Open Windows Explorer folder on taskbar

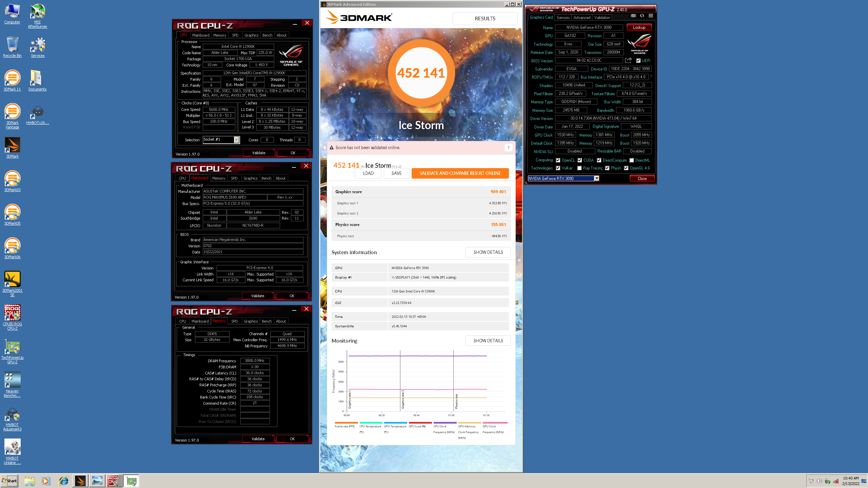click(x=29, y=481)
